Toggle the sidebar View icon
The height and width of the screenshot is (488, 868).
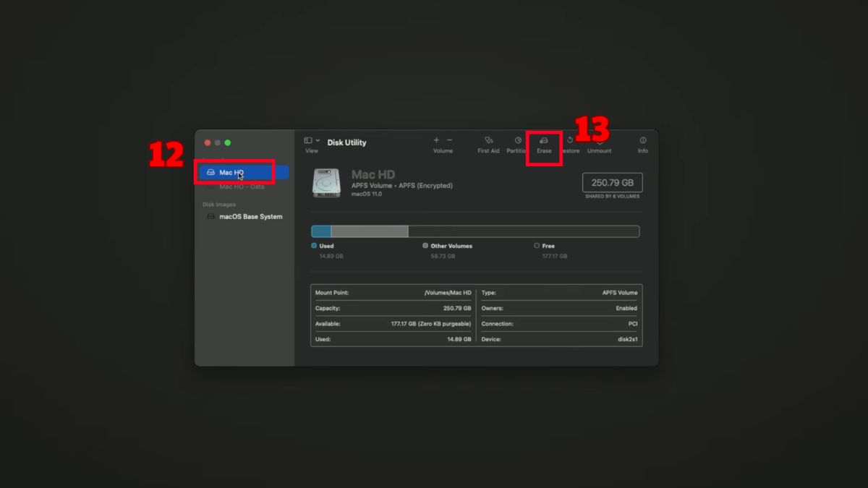coord(308,140)
